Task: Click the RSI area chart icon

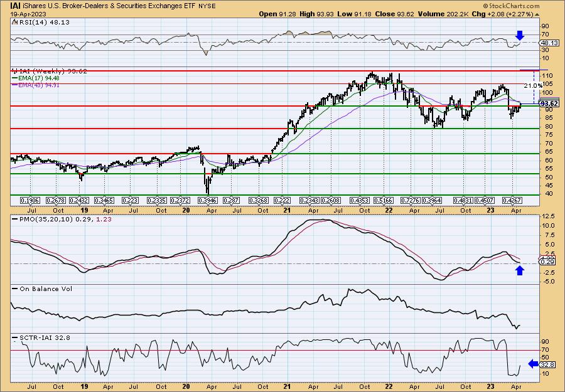Action: click(x=14, y=23)
